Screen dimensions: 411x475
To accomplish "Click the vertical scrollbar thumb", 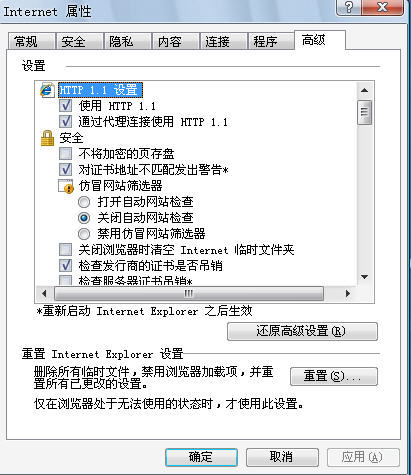I will (364, 112).
